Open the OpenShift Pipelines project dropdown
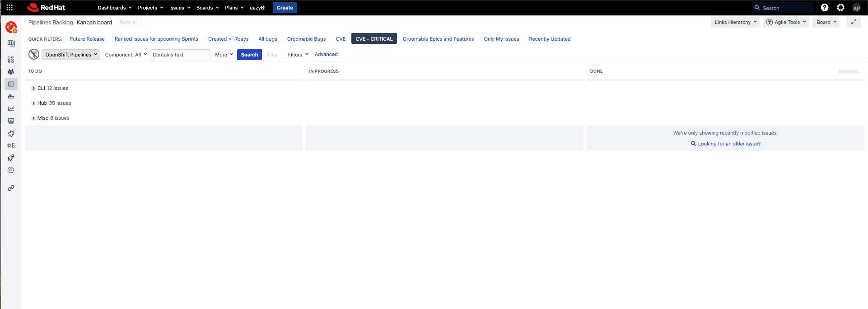 tap(71, 55)
